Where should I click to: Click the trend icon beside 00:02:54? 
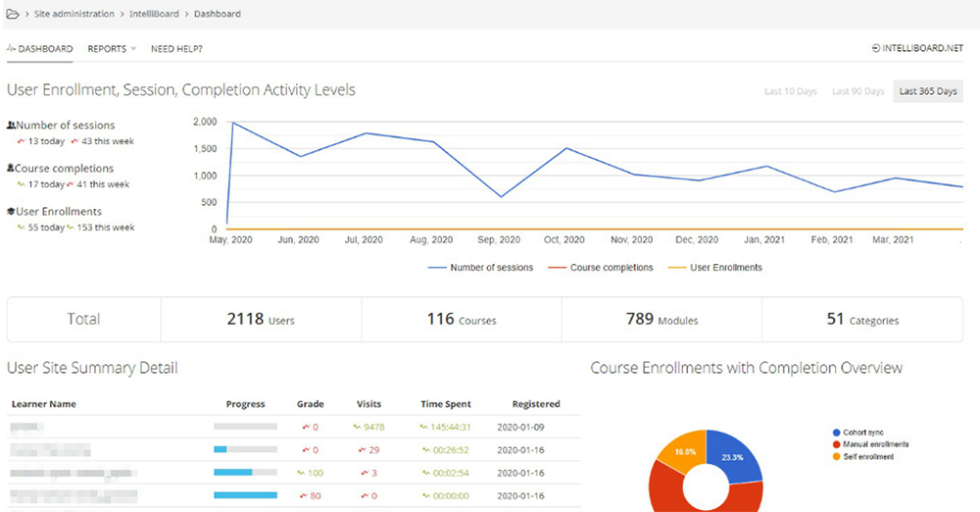[x=425, y=473]
